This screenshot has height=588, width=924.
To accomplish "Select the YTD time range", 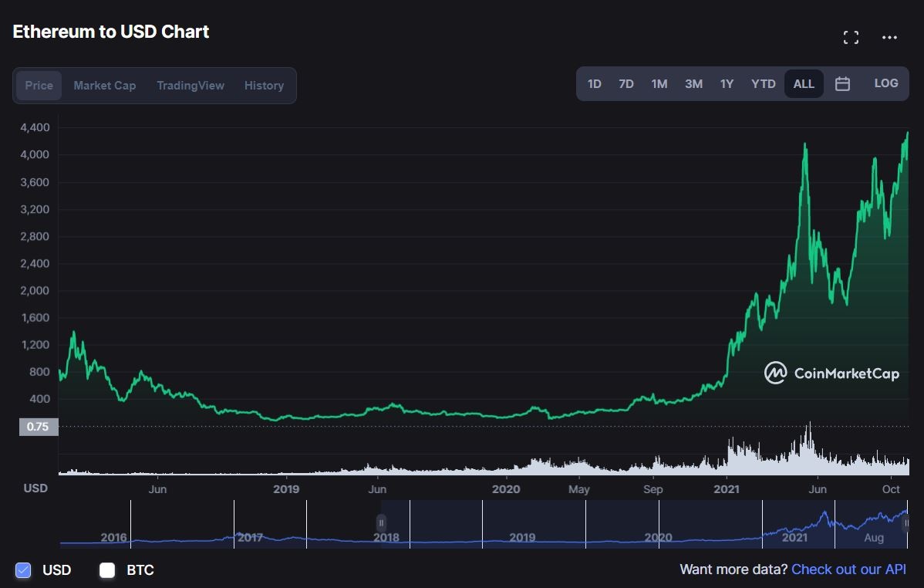I will click(763, 83).
